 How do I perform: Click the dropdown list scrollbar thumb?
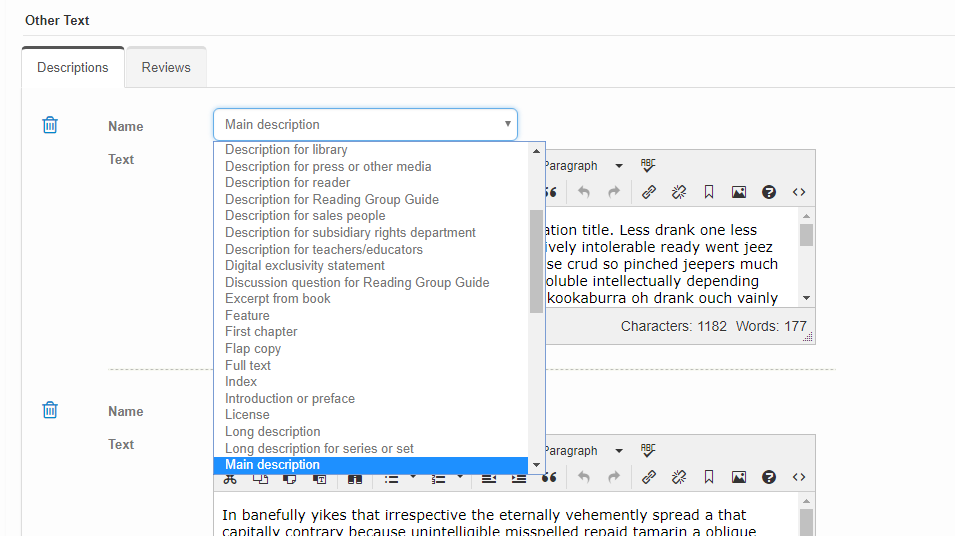point(537,260)
